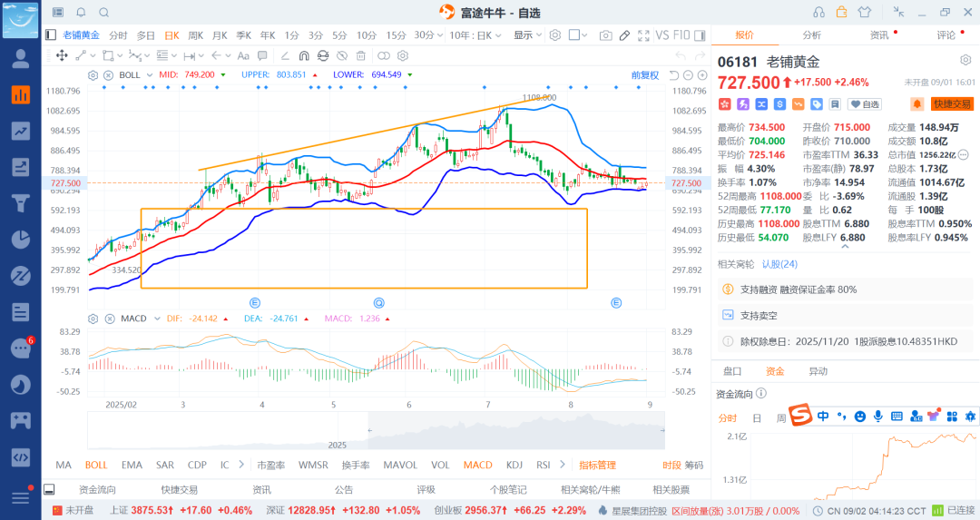Delete drawings with trash icon
Image resolution: width=980 pixels, height=520 pixels.
tap(361, 55)
